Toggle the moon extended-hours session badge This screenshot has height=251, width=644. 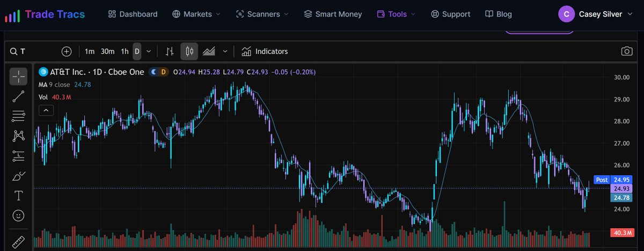tap(154, 71)
